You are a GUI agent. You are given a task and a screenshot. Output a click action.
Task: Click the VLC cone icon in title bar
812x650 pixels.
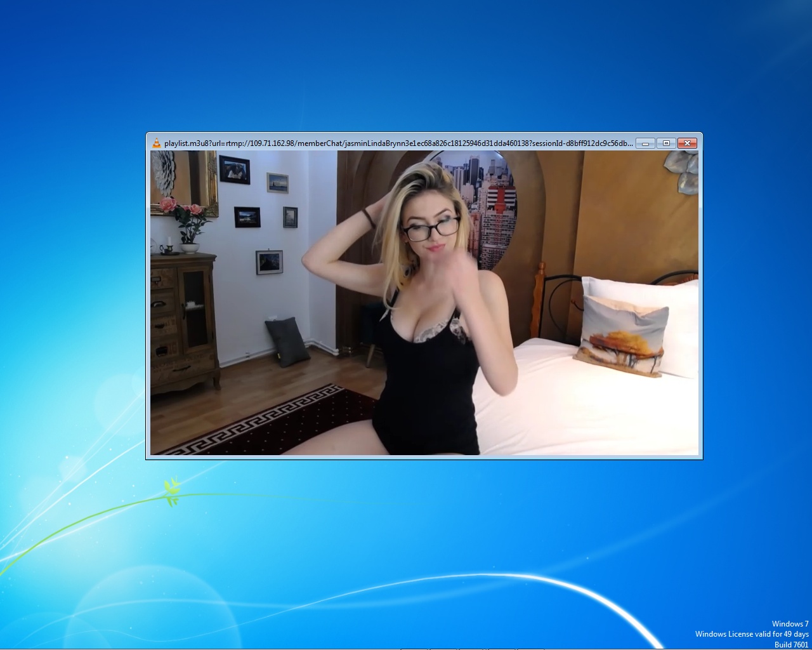click(157, 143)
